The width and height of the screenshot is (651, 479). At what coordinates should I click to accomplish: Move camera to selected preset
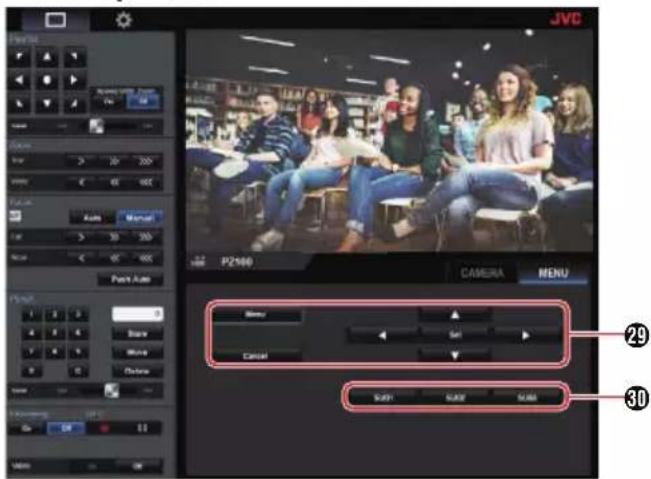137,352
